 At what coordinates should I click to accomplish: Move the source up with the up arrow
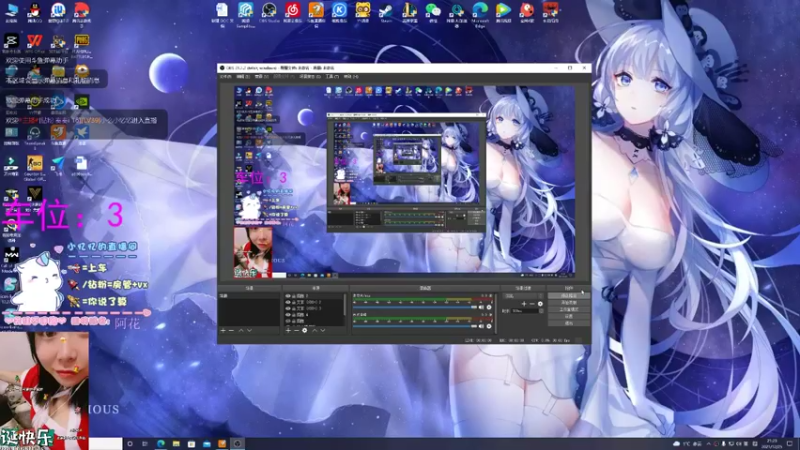(x=314, y=331)
